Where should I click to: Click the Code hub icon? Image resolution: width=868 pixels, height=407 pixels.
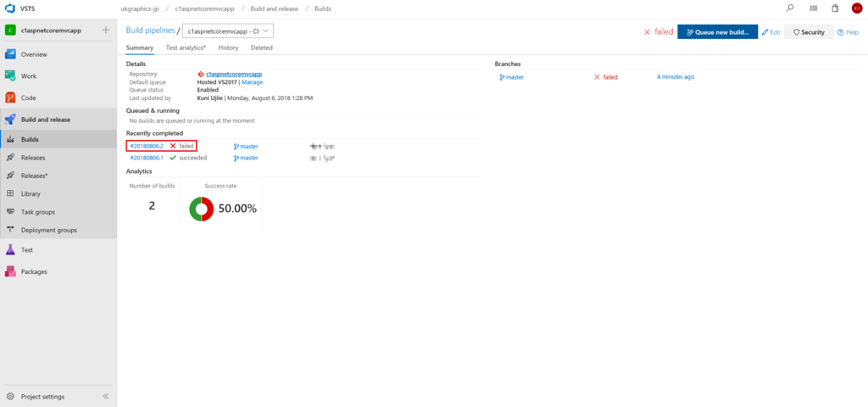point(10,98)
